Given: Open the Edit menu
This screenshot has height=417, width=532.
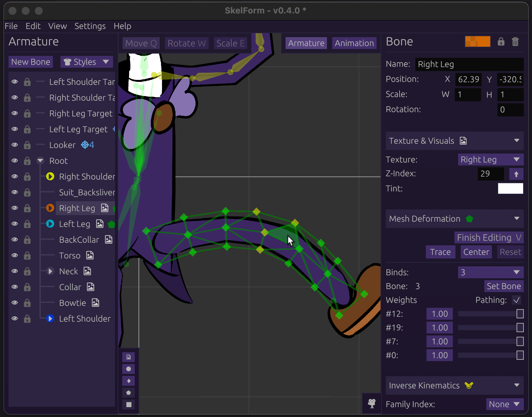Looking at the screenshot, I should point(33,26).
